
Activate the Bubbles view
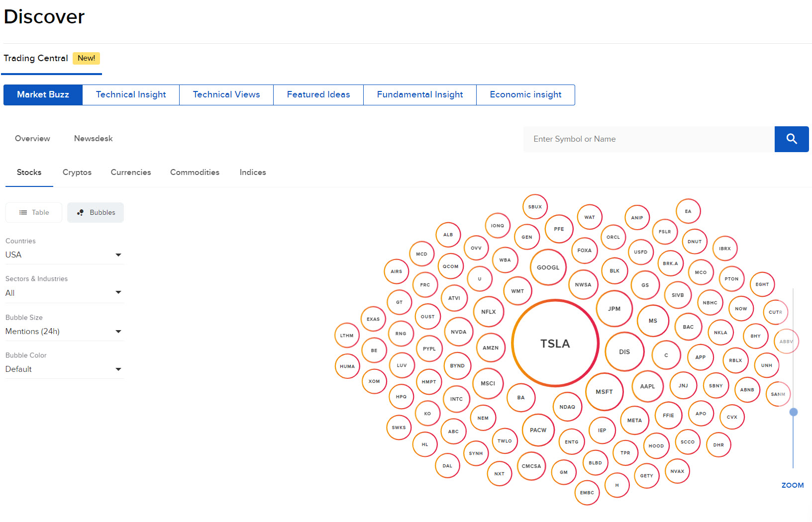[x=95, y=212]
